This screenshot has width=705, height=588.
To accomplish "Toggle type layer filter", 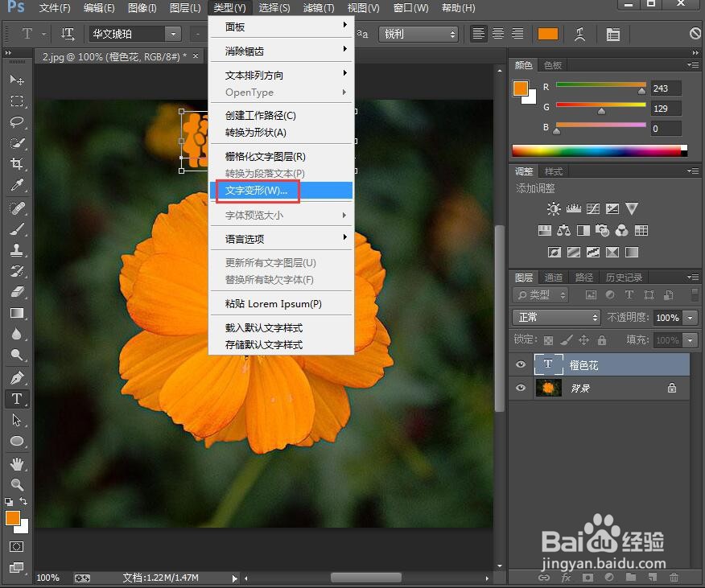I will pos(629,295).
